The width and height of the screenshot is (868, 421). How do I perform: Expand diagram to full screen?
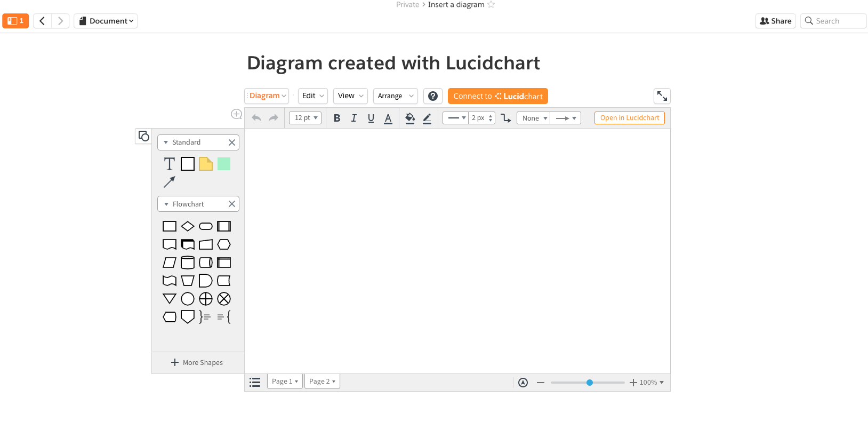(662, 96)
